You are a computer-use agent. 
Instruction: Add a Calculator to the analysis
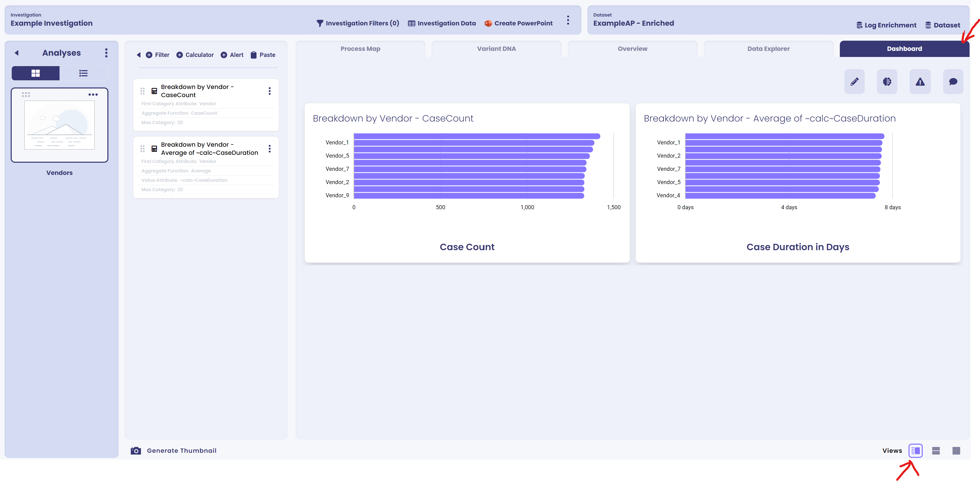(x=195, y=55)
